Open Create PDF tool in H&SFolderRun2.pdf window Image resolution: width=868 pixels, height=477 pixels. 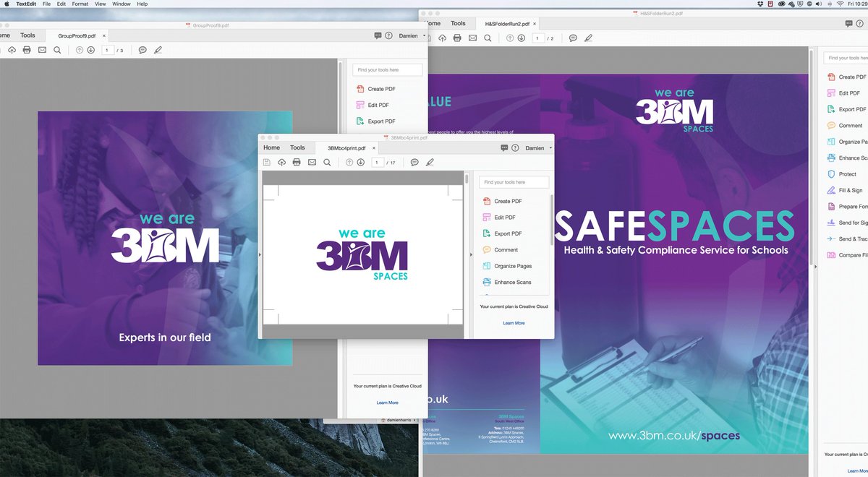point(846,77)
